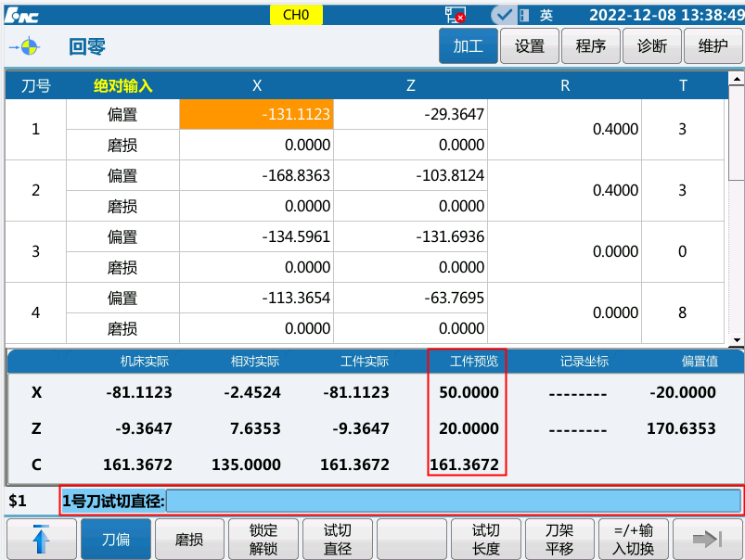Open the 程序 program tab
745x560 pixels.
pyautogui.click(x=591, y=46)
